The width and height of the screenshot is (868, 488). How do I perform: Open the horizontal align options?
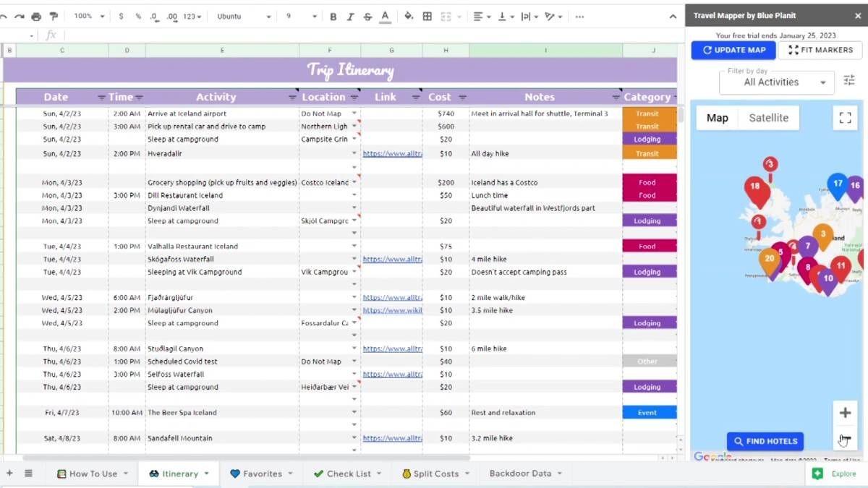pos(482,16)
